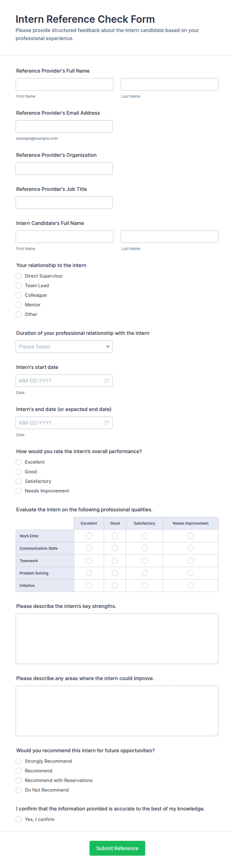Viewport: 232px width, 868px height.
Task: Rate overall performance as Excellent
Action: 19,462
